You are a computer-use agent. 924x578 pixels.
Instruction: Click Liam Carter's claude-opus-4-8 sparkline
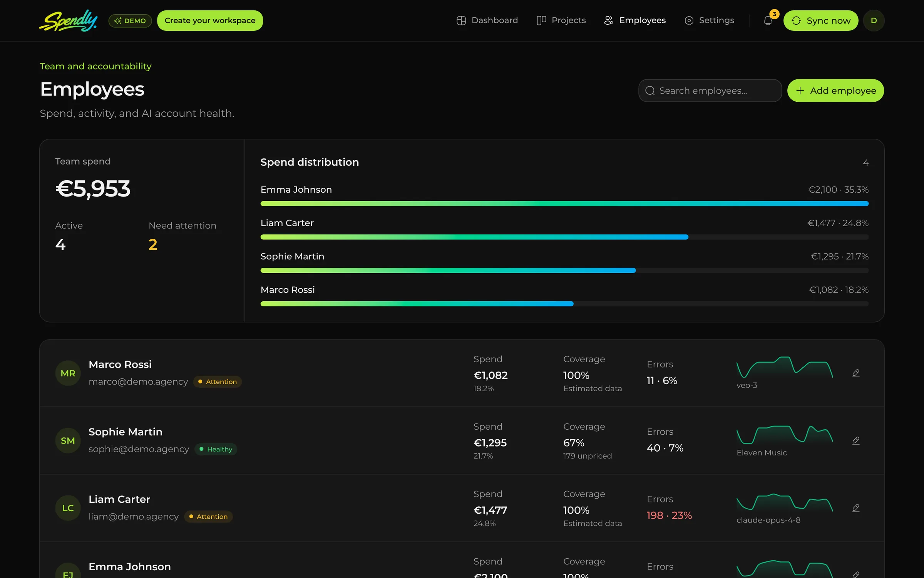(784, 502)
